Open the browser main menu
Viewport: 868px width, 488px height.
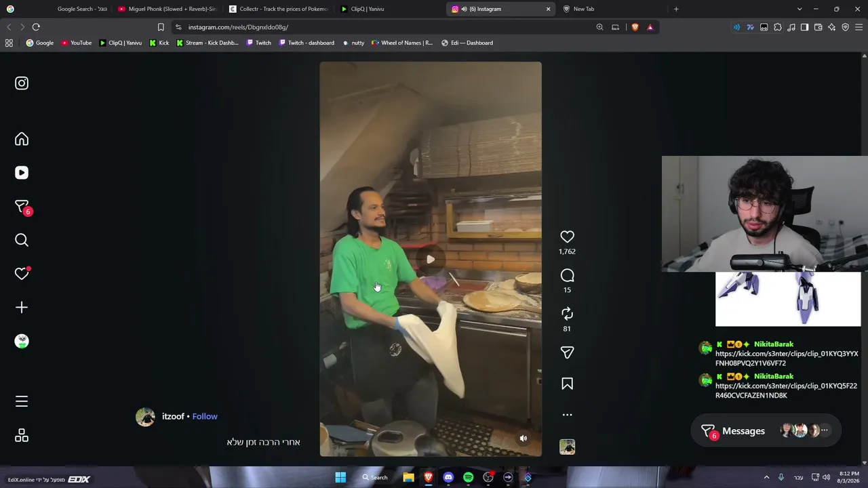(859, 27)
